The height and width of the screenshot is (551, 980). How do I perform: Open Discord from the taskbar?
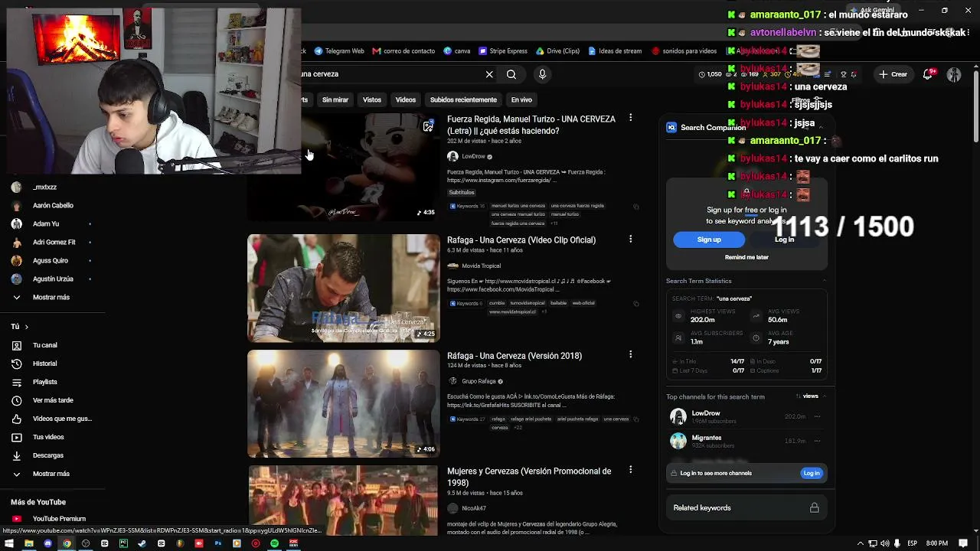(x=47, y=543)
